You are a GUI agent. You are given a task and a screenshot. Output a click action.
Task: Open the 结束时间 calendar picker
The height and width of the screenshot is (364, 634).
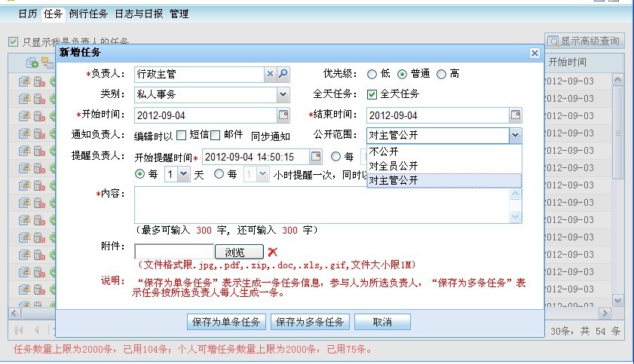pos(516,115)
